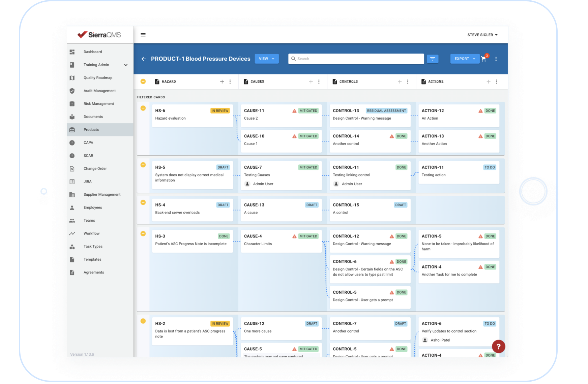Open Risk Management in sidebar

click(100, 104)
